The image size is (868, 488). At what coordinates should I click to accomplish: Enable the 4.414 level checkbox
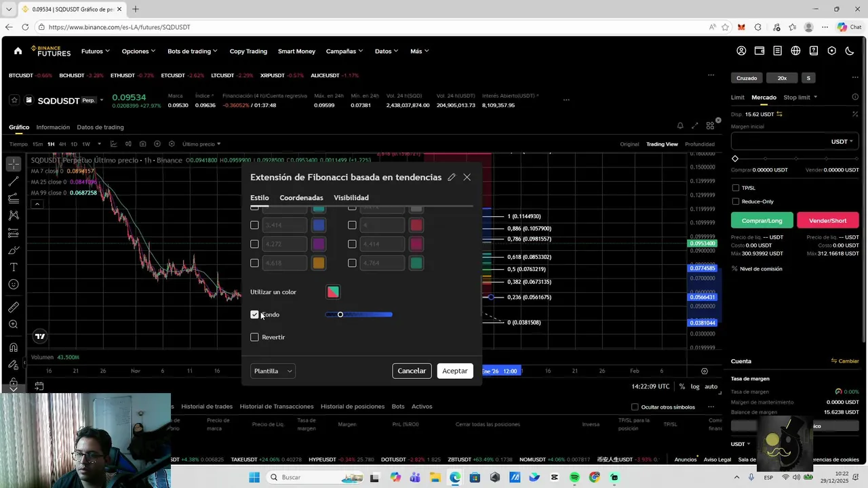[x=352, y=244]
